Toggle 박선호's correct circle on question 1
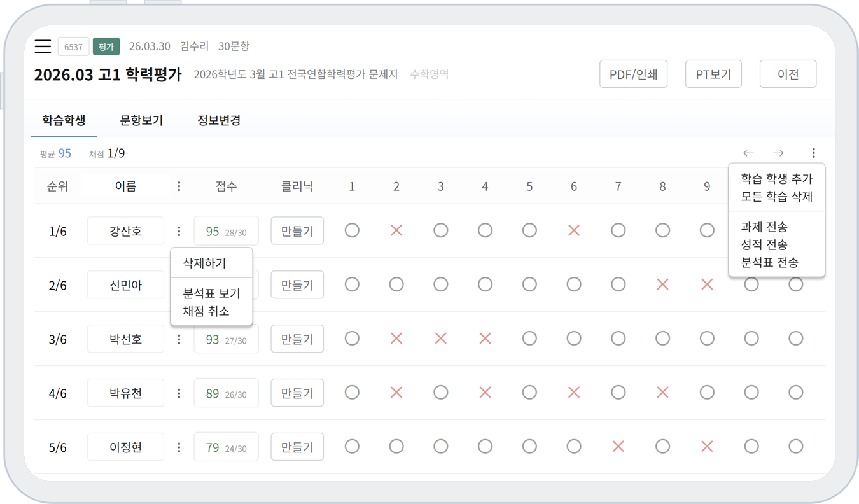The width and height of the screenshot is (859, 504). tap(352, 339)
